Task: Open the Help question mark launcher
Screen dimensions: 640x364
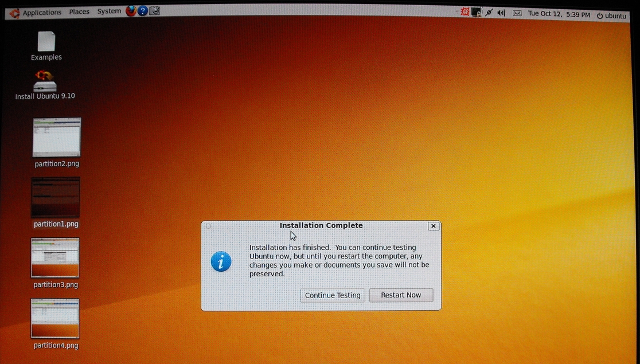Action: 143,11
